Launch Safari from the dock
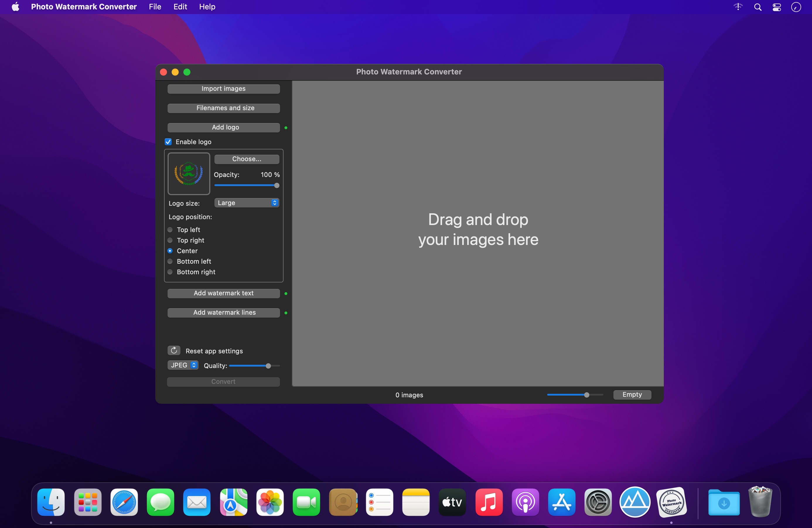812x528 pixels. [124, 502]
